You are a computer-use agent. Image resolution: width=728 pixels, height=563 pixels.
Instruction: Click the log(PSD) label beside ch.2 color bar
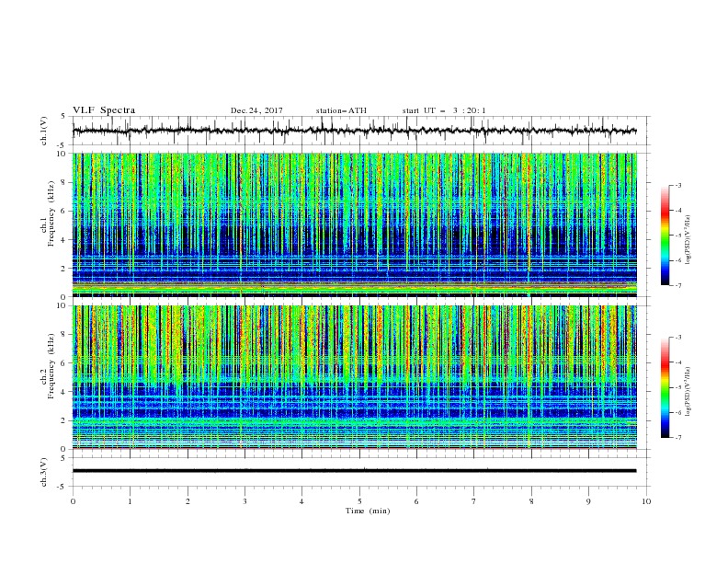tap(688, 392)
